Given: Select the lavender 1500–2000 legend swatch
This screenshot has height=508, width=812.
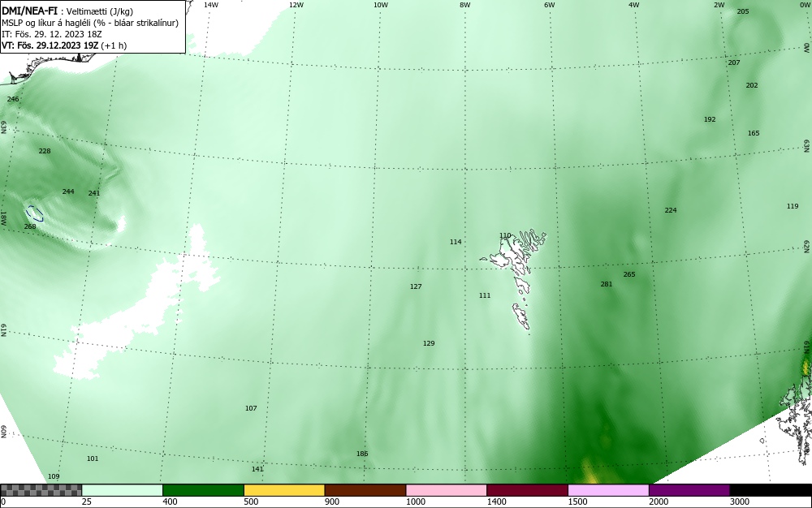Looking at the screenshot, I should click(x=608, y=490).
